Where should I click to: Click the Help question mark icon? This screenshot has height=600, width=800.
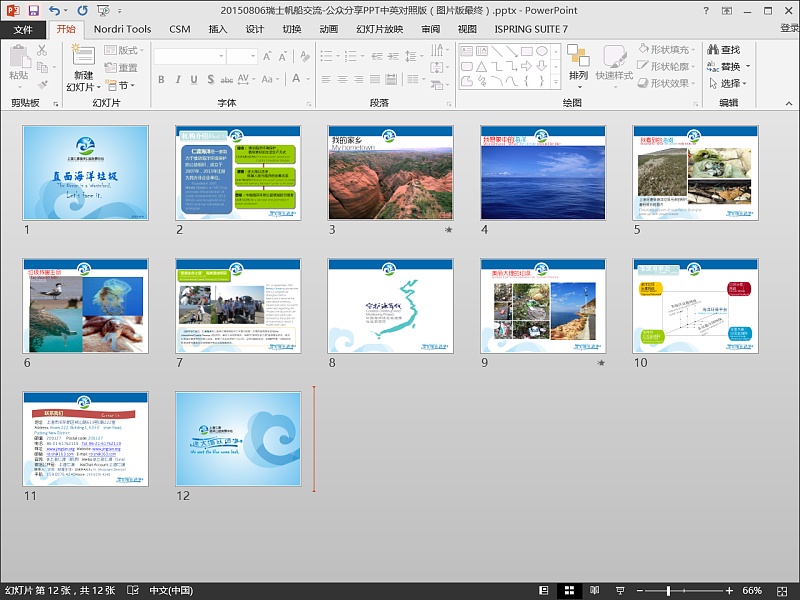(706, 10)
